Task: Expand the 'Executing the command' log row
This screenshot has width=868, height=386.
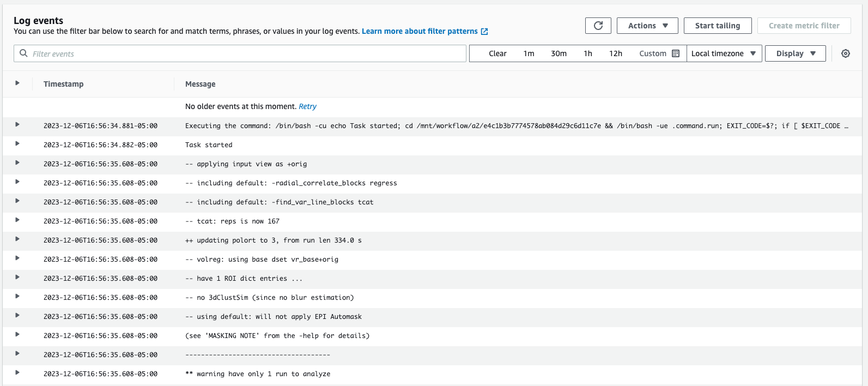Action: tap(17, 125)
